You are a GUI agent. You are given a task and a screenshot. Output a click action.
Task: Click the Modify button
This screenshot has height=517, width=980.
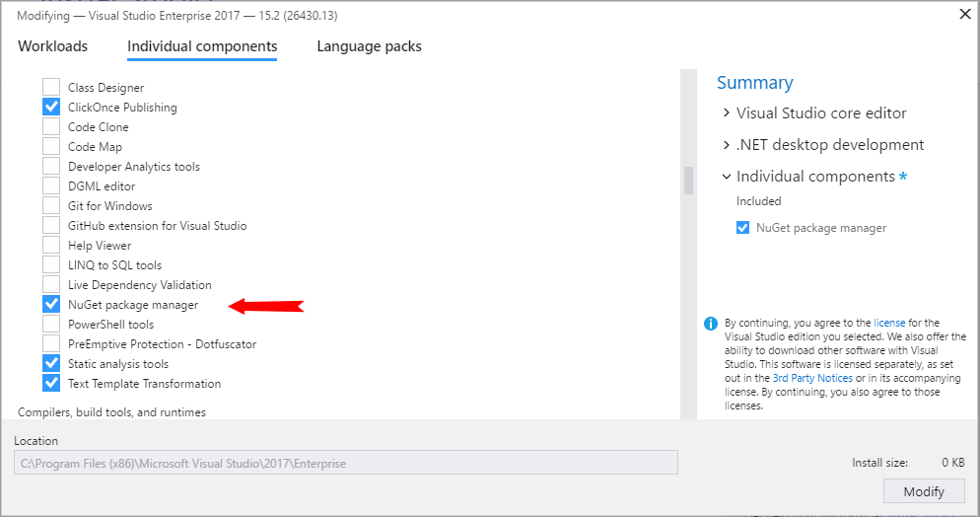(924, 491)
